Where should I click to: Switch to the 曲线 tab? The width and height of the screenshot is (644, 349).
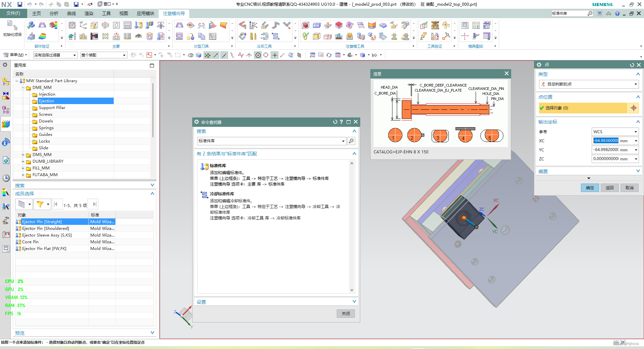71,13
